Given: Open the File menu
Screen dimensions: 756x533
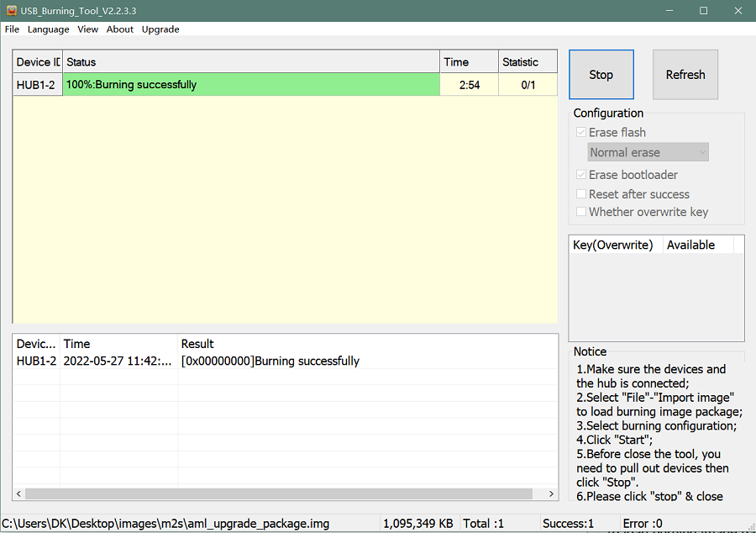Looking at the screenshot, I should point(12,29).
